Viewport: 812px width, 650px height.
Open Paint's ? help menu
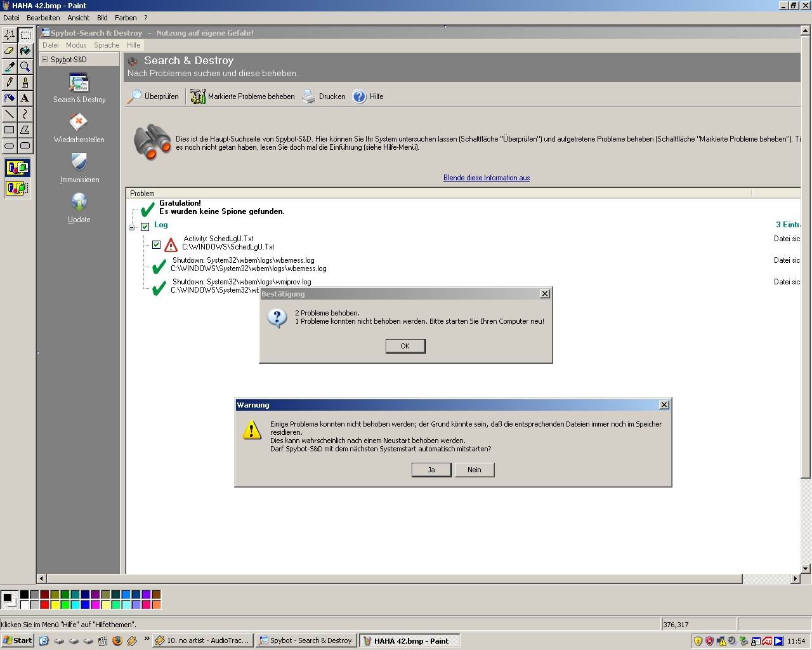click(145, 18)
